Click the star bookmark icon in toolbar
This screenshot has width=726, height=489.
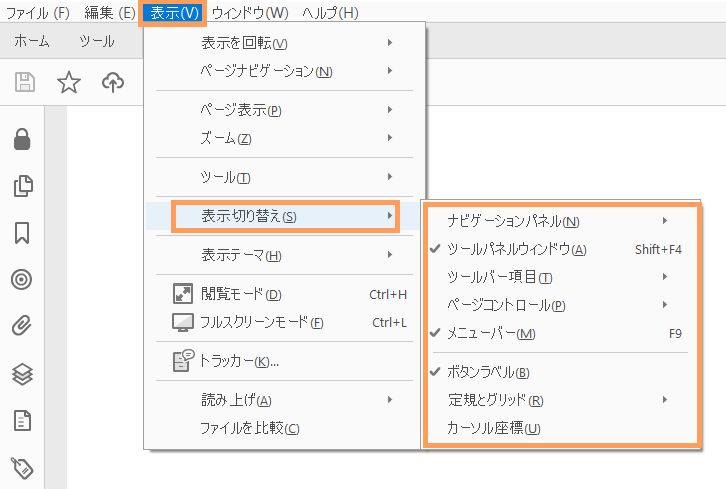[69, 82]
